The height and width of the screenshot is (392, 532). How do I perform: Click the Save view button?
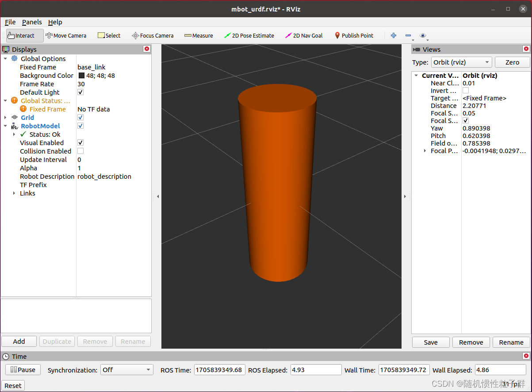[x=431, y=342]
